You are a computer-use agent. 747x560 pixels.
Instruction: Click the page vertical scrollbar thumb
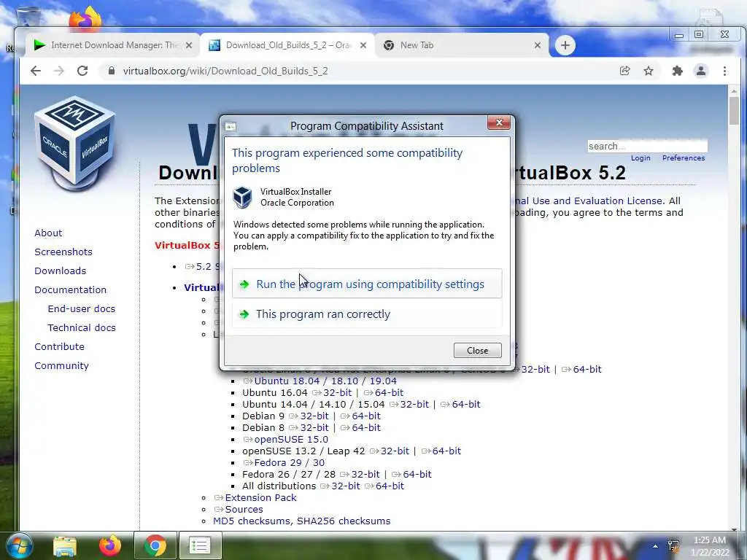734,111
